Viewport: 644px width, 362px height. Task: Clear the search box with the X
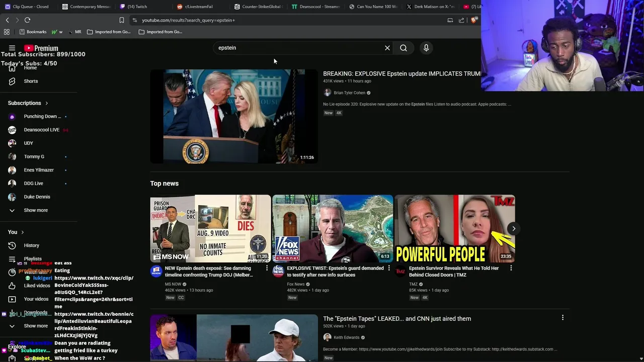tap(387, 48)
